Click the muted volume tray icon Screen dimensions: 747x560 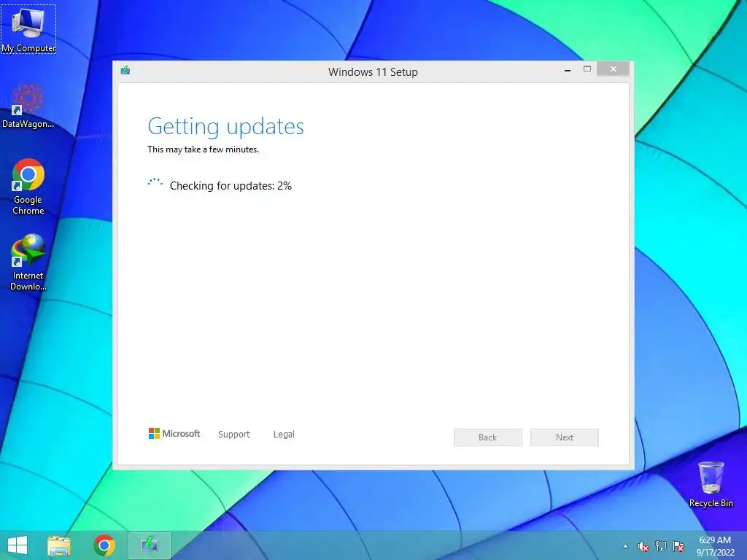[x=643, y=546]
